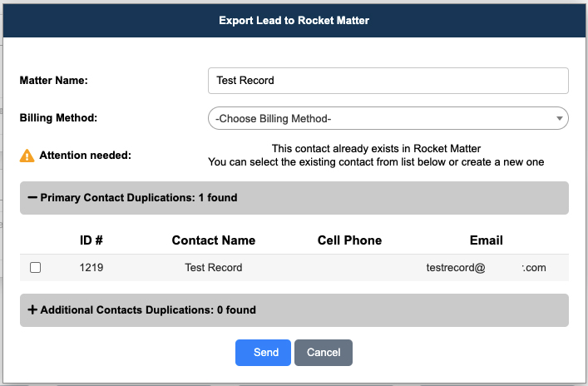Click the Attention needed label
This screenshot has width=588, height=386.
(x=86, y=156)
